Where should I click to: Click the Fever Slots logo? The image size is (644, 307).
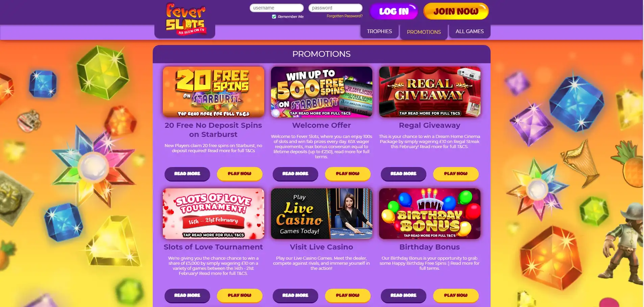click(x=185, y=19)
